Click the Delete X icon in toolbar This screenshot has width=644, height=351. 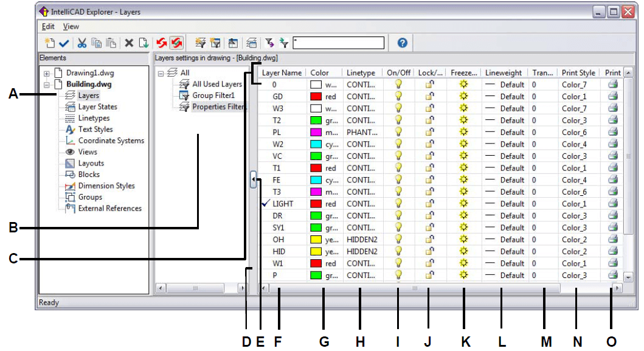[129, 43]
